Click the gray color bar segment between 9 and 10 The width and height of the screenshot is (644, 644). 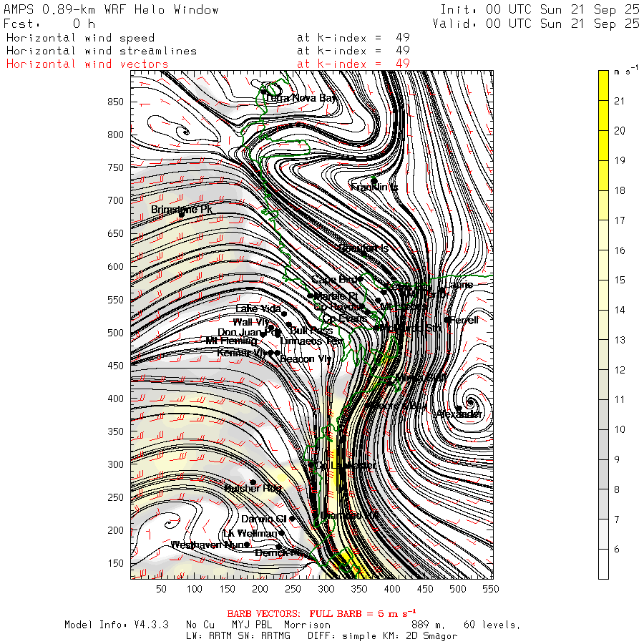coord(603,444)
